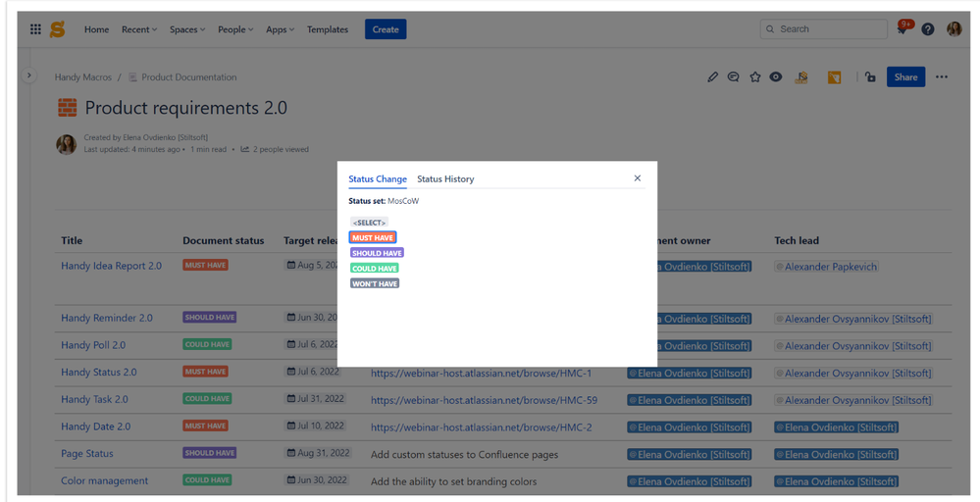Click Tech lead mention in Handy Date row
Image resolution: width=980 pixels, height=502 pixels.
click(836, 427)
